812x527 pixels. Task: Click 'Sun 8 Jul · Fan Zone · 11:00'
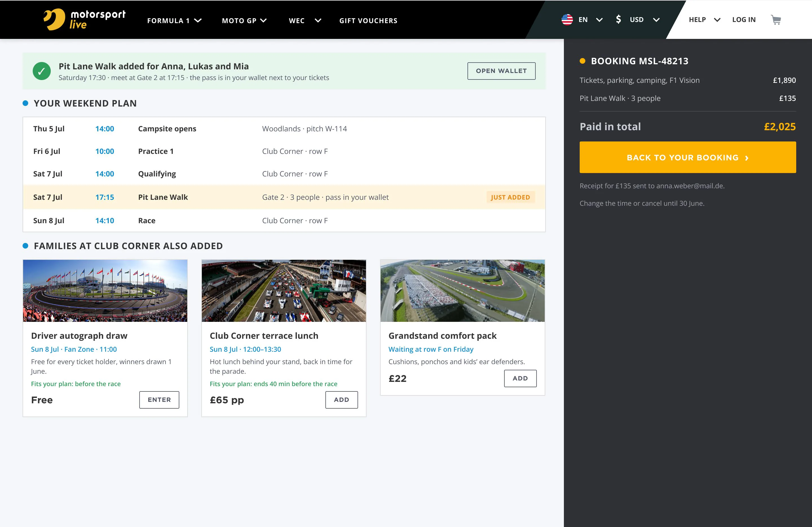[74, 349]
